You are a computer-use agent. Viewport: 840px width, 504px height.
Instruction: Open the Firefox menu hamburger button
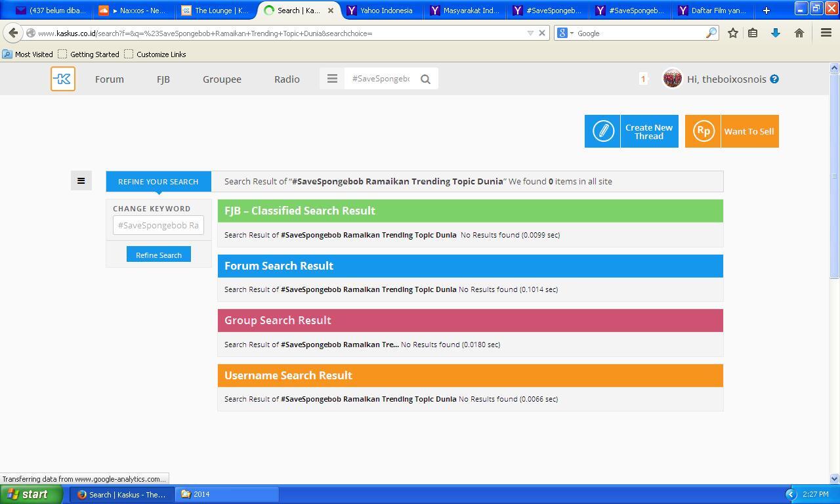point(826,33)
